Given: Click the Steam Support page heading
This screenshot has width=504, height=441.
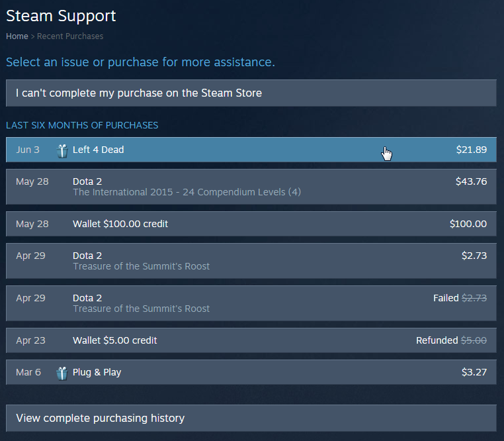Looking at the screenshot, I should pyautogui.click(x=61, y=16).
